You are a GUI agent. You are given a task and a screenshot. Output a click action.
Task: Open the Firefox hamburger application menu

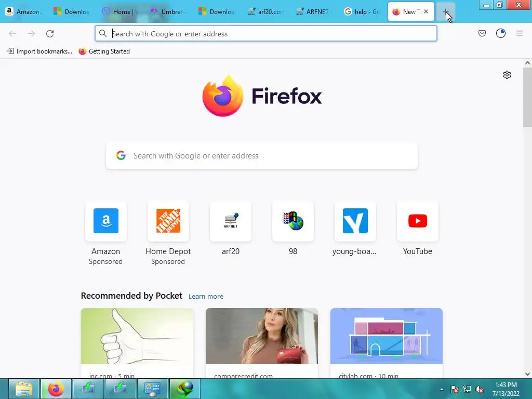[520, 33]
